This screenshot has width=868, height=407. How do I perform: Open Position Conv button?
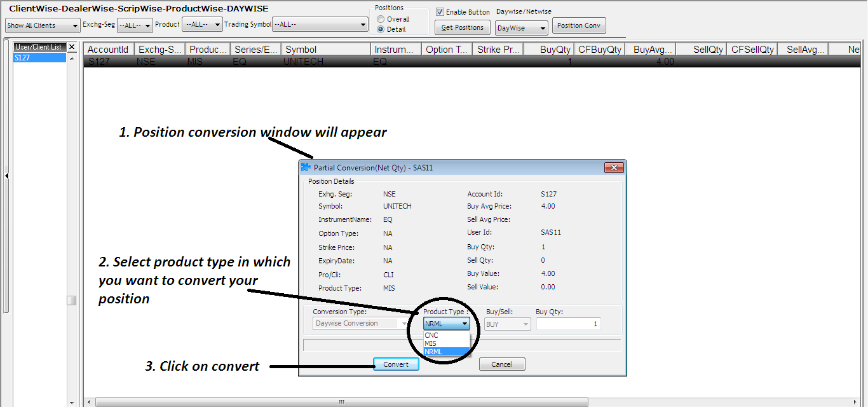click(x=579, y=26)
